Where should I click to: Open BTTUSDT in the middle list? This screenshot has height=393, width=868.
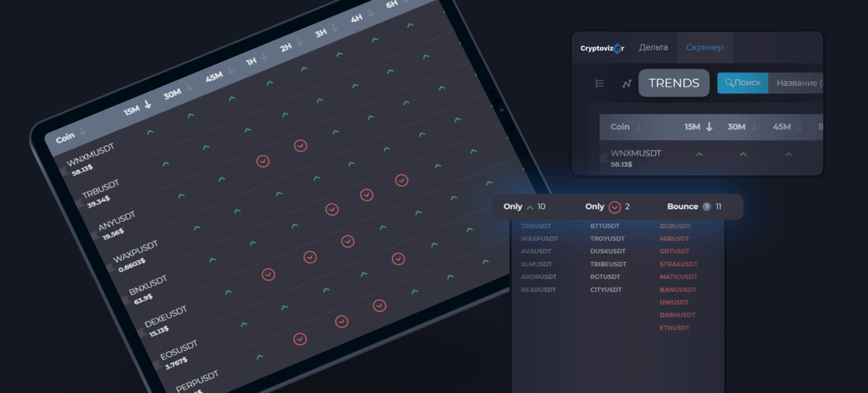tap(605, 226)
